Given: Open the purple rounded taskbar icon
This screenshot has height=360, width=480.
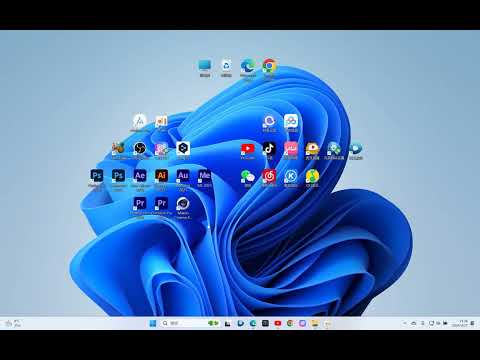Looking at the screenshot, I should point(302,323).
